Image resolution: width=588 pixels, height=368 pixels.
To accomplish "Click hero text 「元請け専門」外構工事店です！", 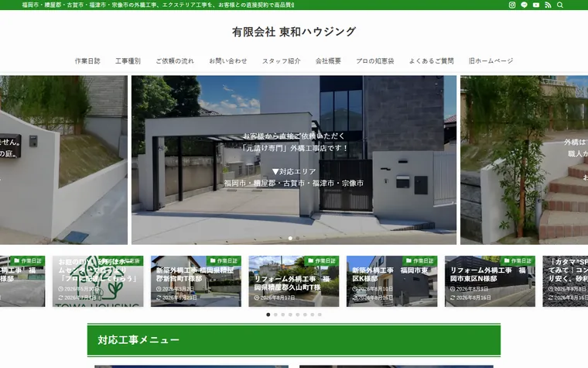I will (294, 148).
